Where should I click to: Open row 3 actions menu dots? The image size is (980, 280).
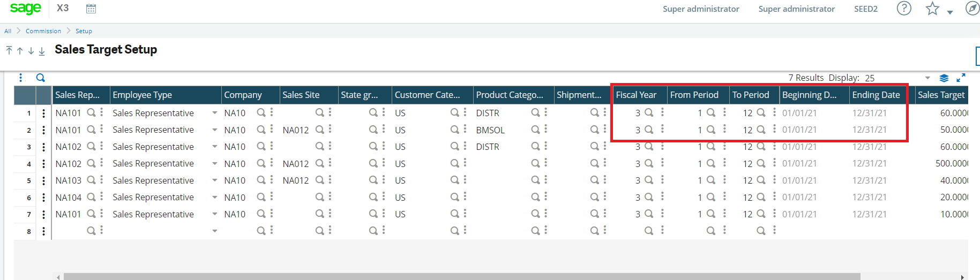click(x=43, y=147)
